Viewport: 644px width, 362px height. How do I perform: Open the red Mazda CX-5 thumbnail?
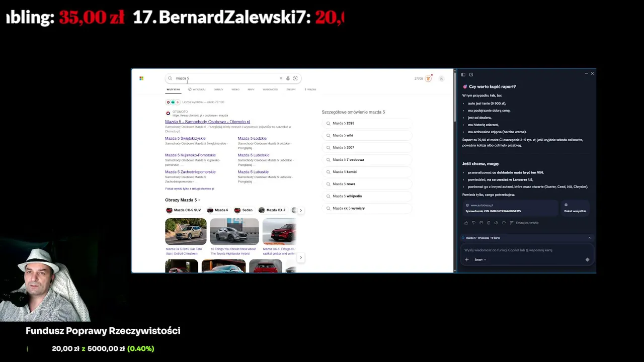(x=279, y=231)
